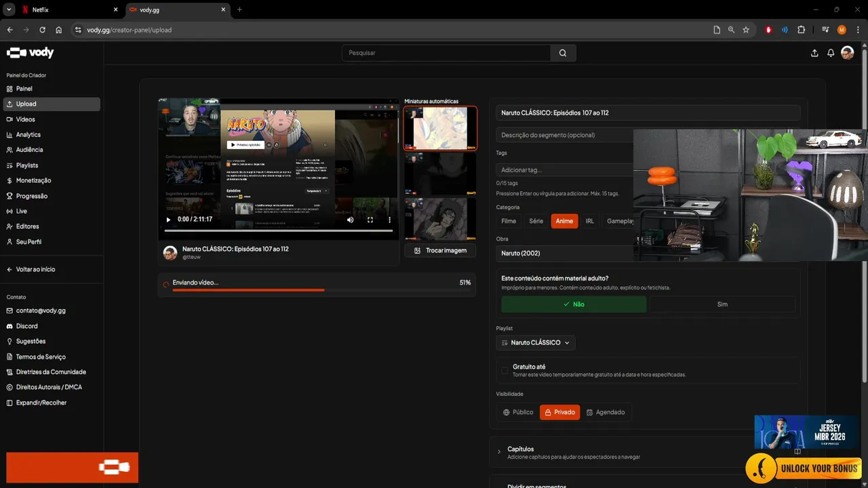Reload the browser page
This screenshot has height=488, width=868.
(x=43, y=30)
